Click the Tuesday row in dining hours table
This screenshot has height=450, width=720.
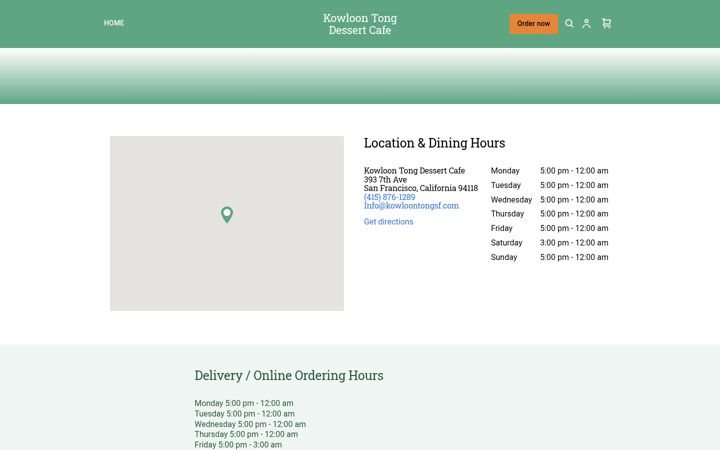tap(550, 185)
